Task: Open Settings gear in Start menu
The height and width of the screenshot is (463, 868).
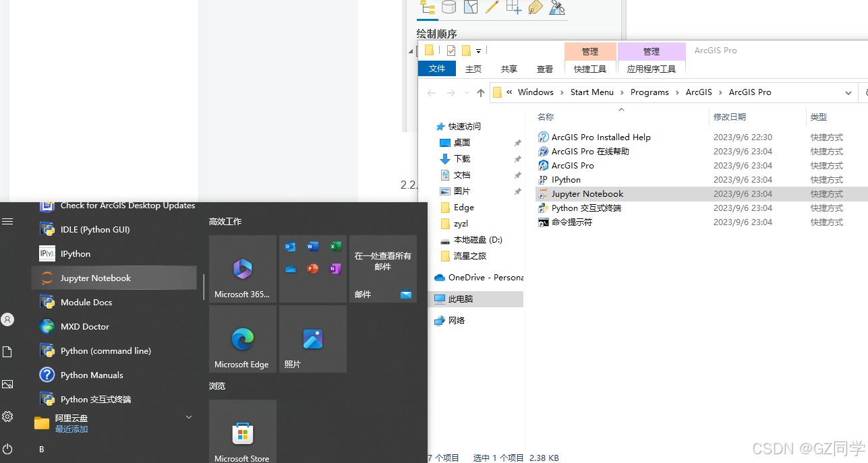Action: 7,416
